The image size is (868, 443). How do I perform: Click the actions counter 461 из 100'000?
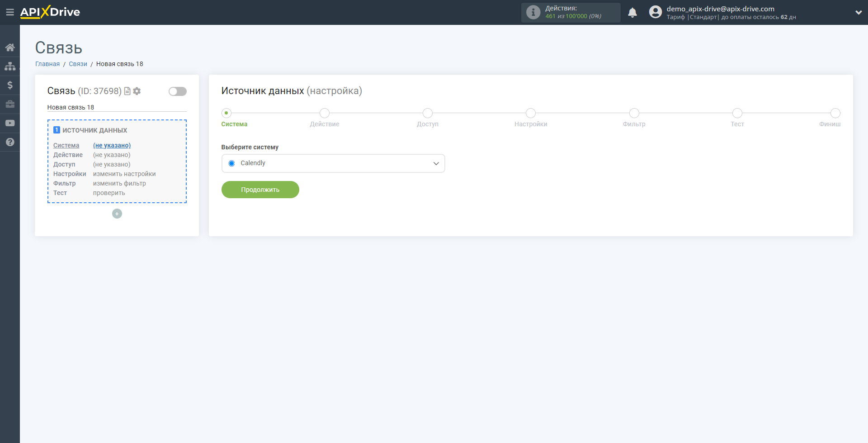(573, 16)
